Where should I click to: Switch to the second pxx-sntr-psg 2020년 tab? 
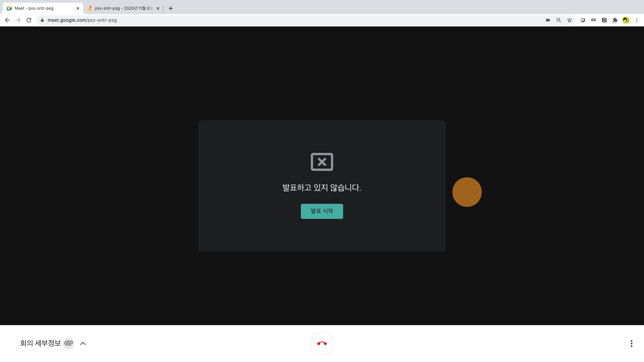pyautogui.click(x=123, y=8)
